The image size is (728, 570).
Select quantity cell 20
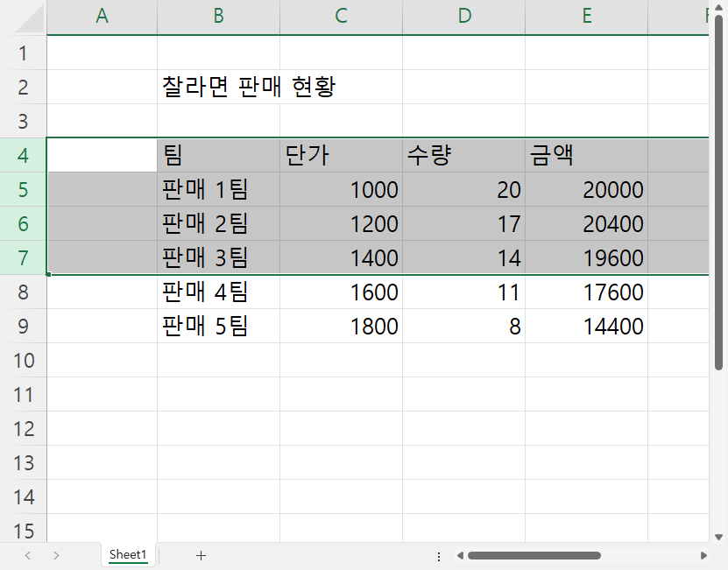pyautogui.click(x=463, y=189)
